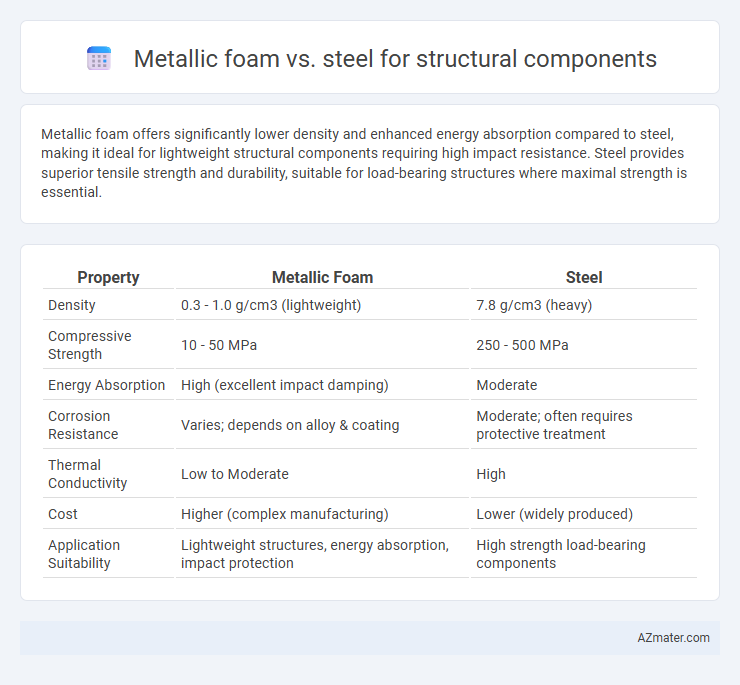Viewport: 740px width, 685px height.
Task: Click the calendar grid icon beside the title
Action: coord(99,59)
